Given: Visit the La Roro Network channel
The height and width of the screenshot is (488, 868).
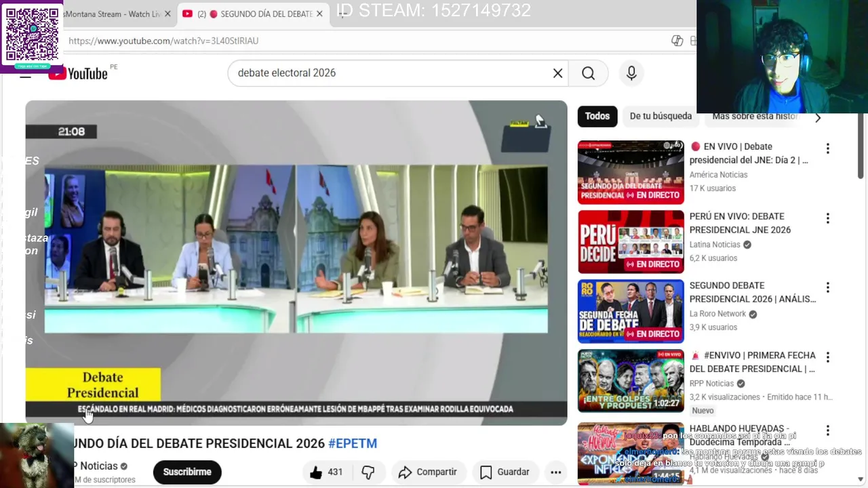Looking at the screenshot, I should (x=717, y=314).
